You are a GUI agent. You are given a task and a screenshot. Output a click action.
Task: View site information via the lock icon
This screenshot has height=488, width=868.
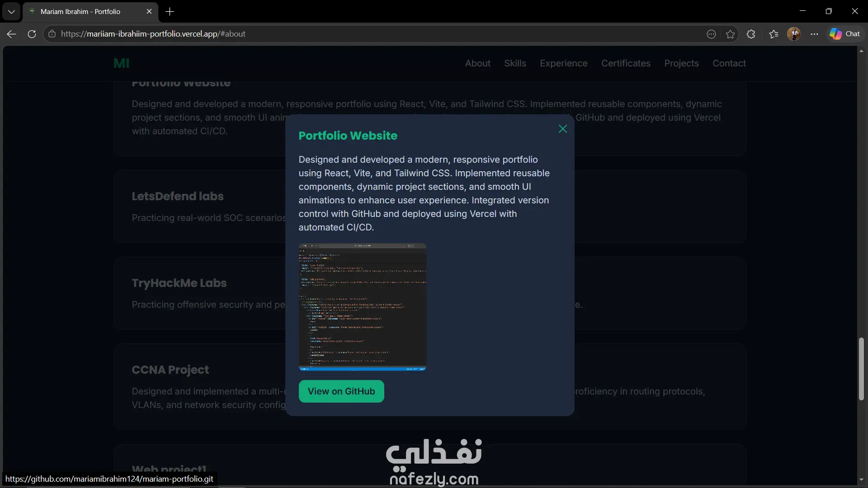[52, 34]
